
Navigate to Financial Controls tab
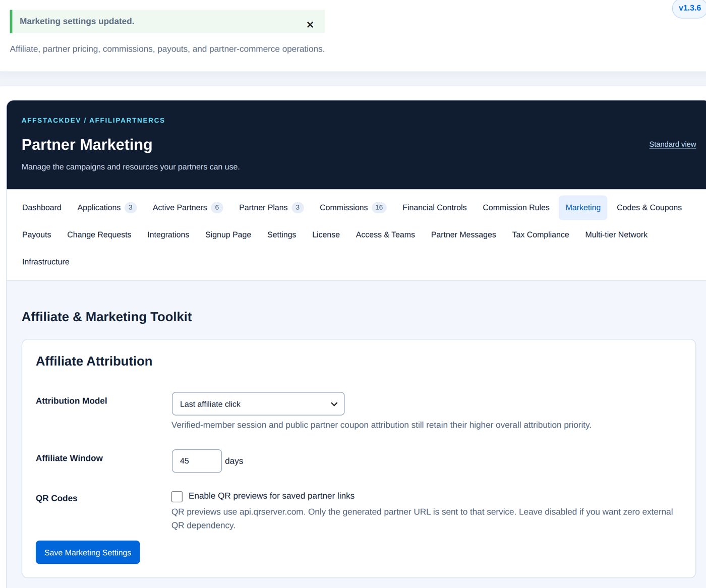435,208
